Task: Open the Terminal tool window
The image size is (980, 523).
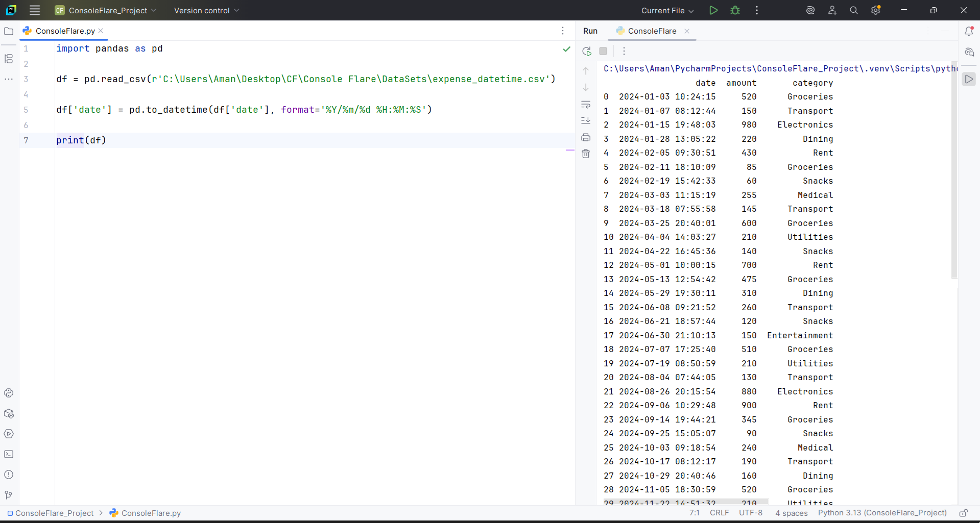Action: click(9, 454)
